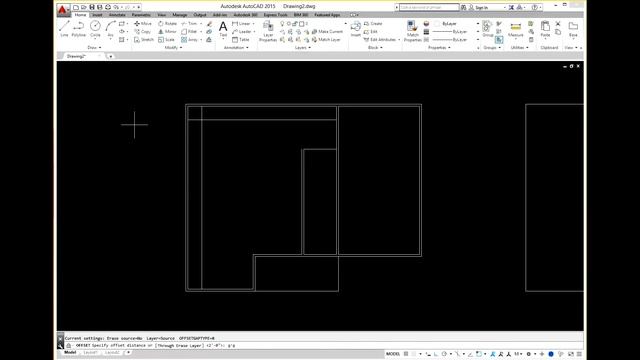
Task: Expand the Utilities panel
Action: [520, 48]
